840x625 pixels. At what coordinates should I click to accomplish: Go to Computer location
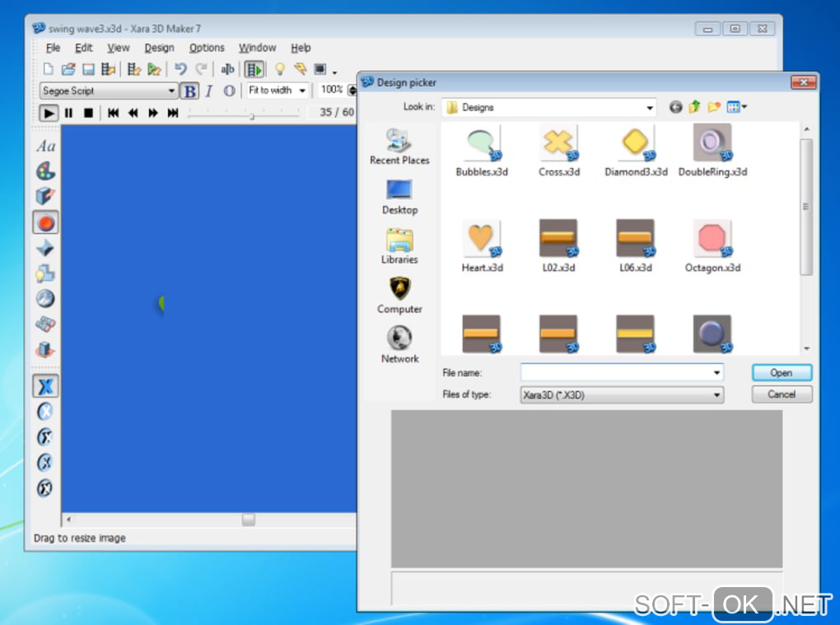(x=399, y=295)
